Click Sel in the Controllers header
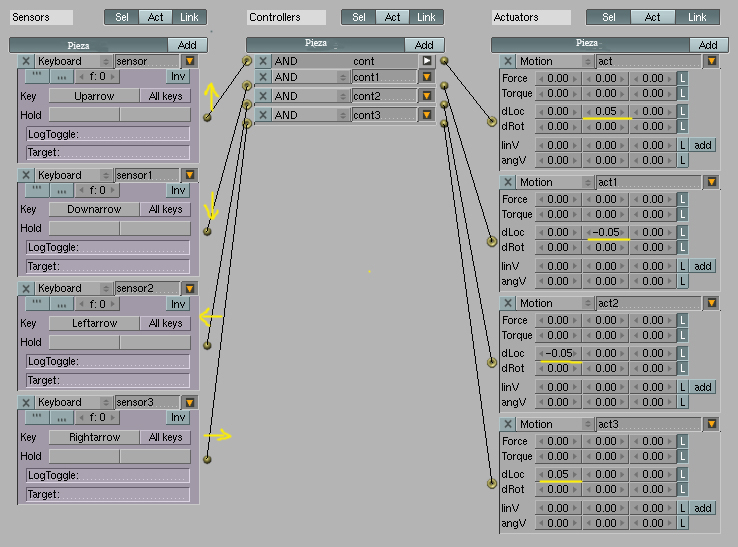Viewport: 738px width, 547px height. [359, 17]
